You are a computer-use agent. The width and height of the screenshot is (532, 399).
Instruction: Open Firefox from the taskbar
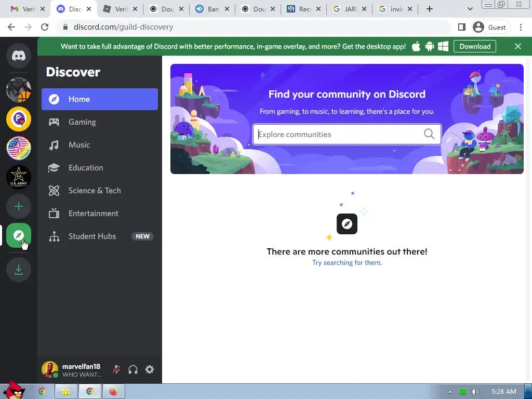[x=114, y=392]
